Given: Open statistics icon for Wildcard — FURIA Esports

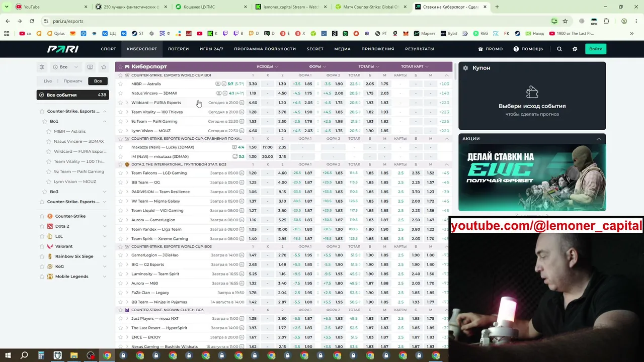Looking at the screenshot, I should coord(242,103).
